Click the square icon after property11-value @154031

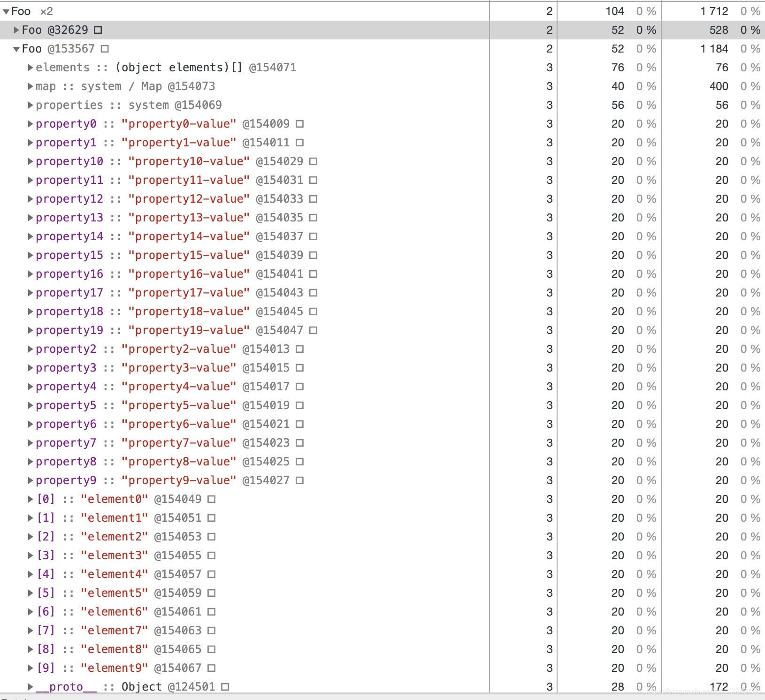point(314,180)
